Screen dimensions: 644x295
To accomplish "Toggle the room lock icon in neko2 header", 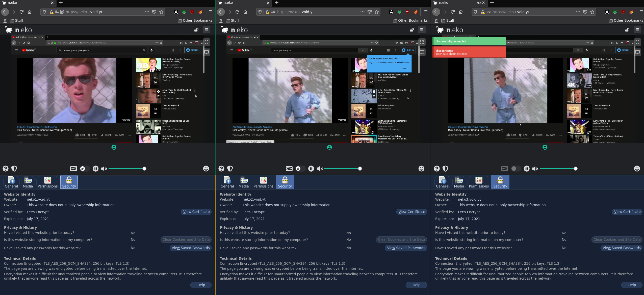I will click(411, 30).
